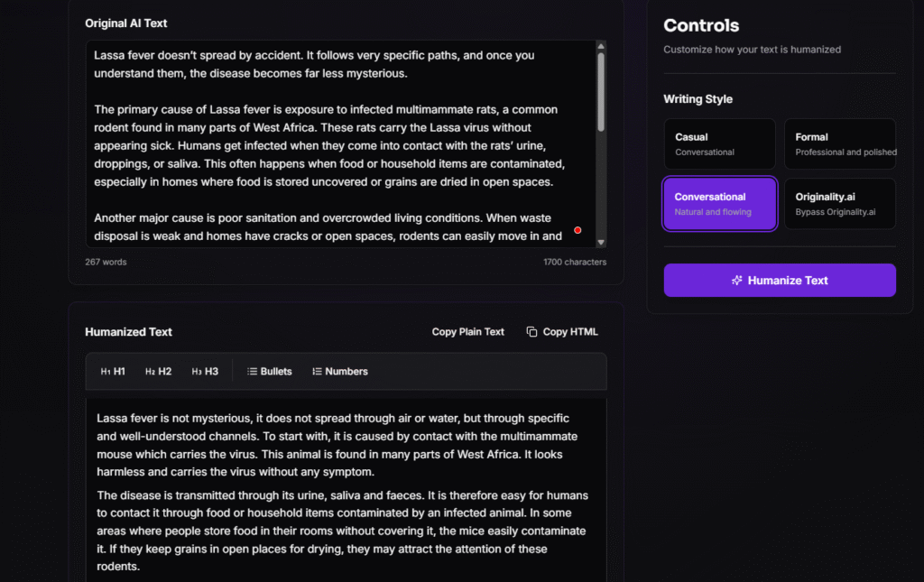Click inside the Original AI Text box
Viewport: 924px width, 582px height.
coord(343,144)
